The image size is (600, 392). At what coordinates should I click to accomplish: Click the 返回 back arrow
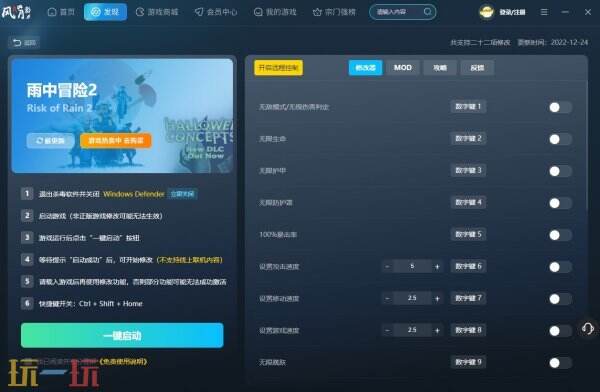pyautogui.click(x=17, y=42)
